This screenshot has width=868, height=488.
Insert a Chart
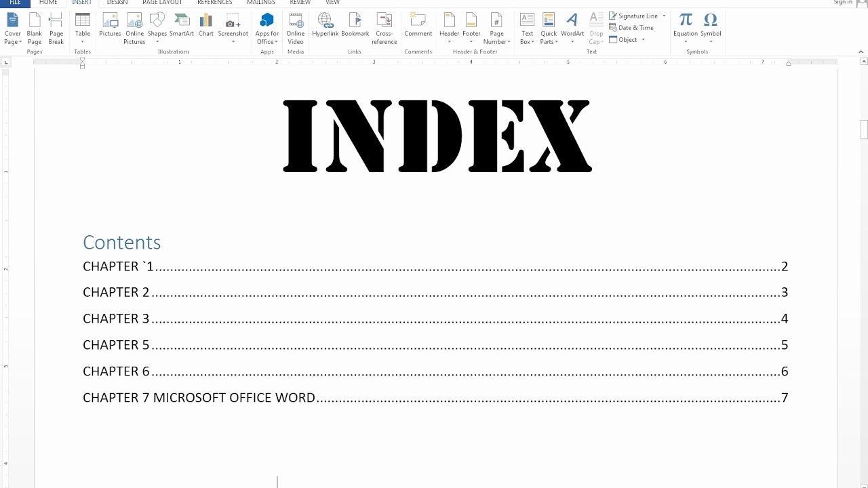pos(206,26)
